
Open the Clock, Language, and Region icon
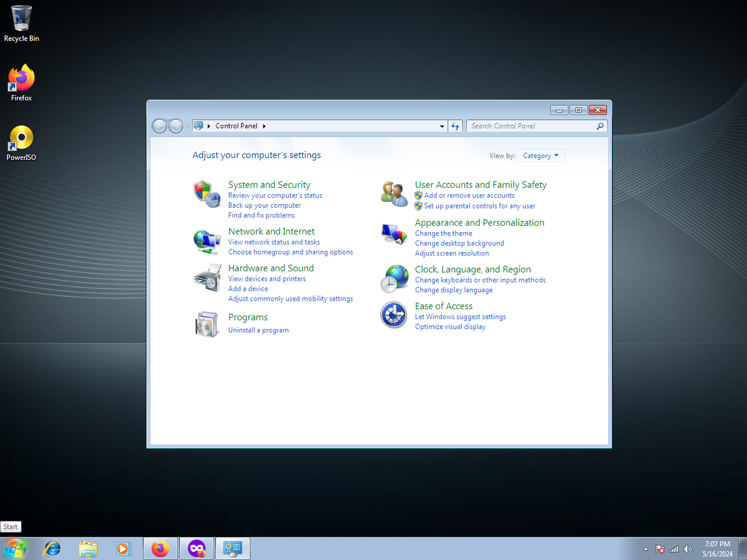pos(394,279)
